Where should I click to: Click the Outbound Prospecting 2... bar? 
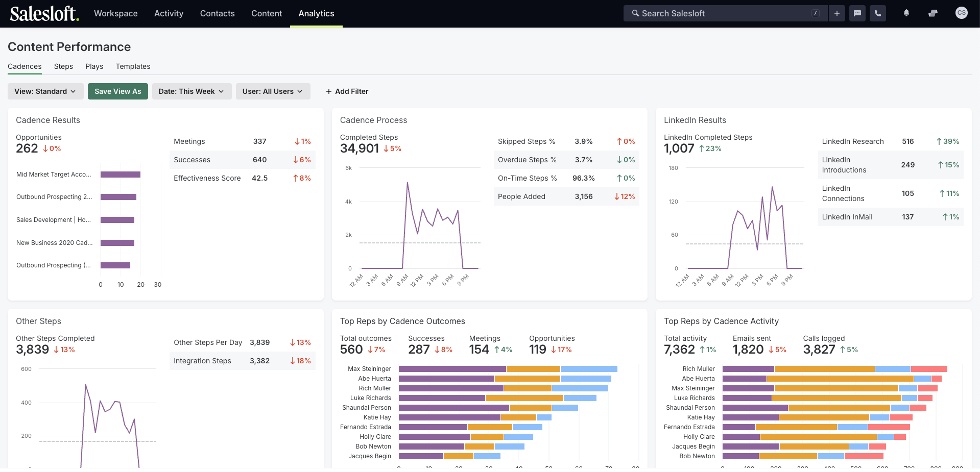click(x=118, y=197)
